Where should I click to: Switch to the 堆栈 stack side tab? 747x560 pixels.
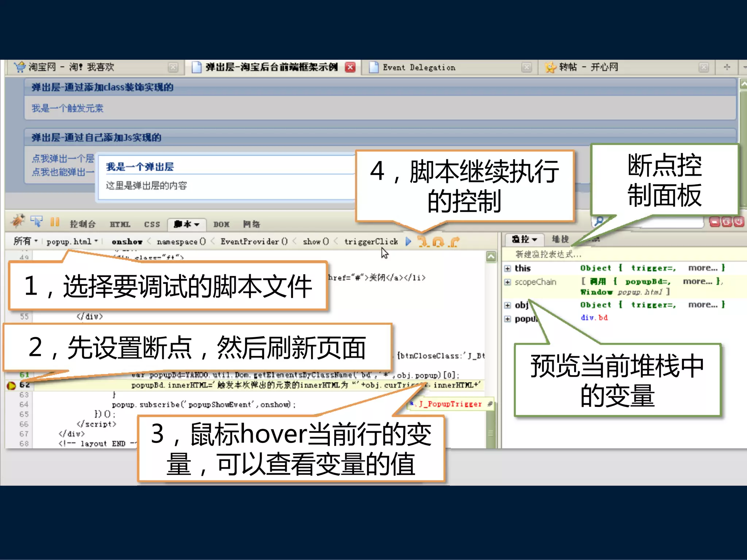click(x=561, y=239)
